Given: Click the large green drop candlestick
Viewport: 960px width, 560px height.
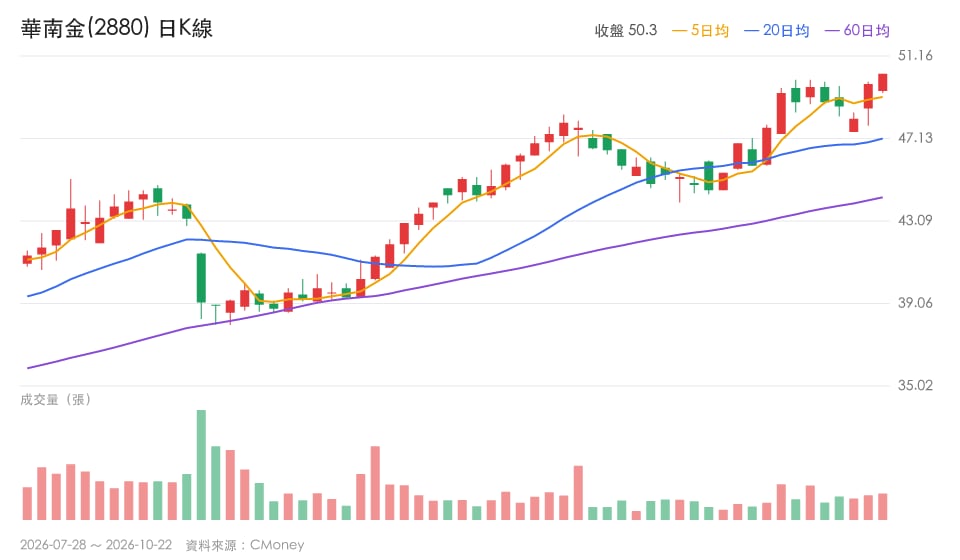Looking at the screenshot, I should click(201, 278).
